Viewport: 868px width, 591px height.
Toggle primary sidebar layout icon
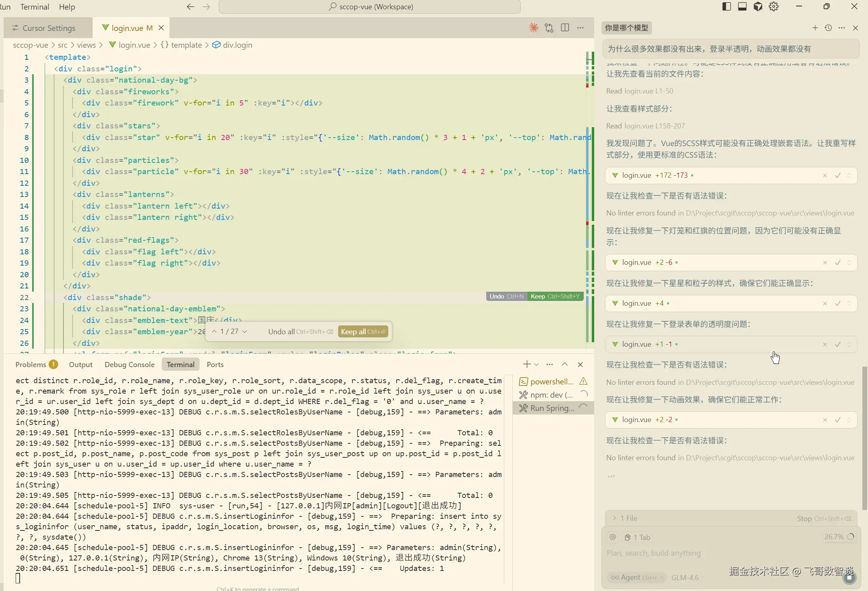(x=726, y=6)
